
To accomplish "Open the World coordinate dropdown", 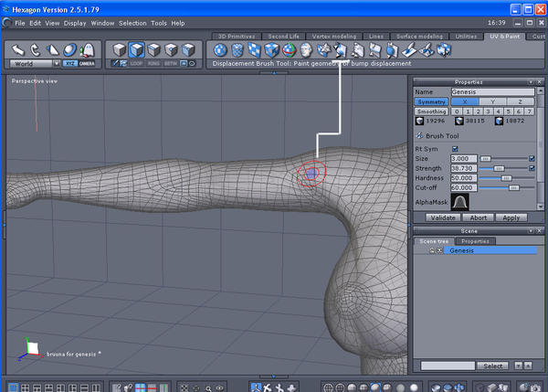I will click(x=35, y=64).
